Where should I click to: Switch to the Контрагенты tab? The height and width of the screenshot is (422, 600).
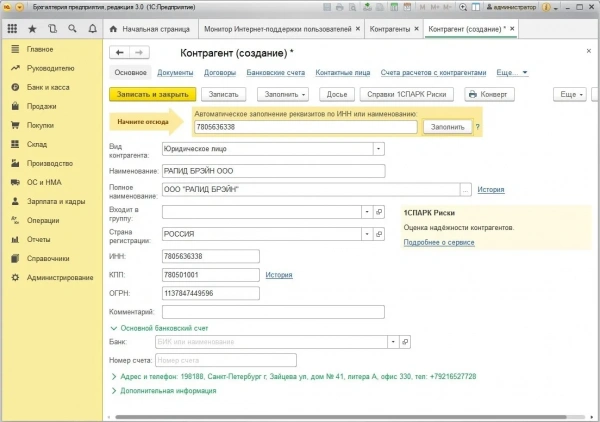pos(390,29)
